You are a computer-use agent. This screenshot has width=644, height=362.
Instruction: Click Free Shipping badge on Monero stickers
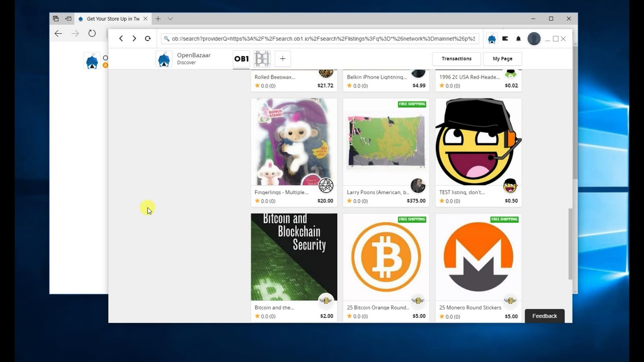pos(504,219)
